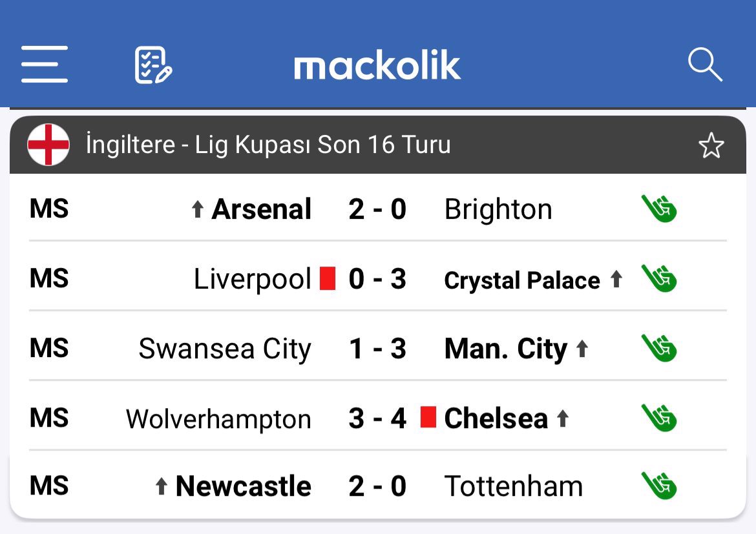
Task: Open Swansea City 1 - 3 score
Action: click(x=377, y=349)
